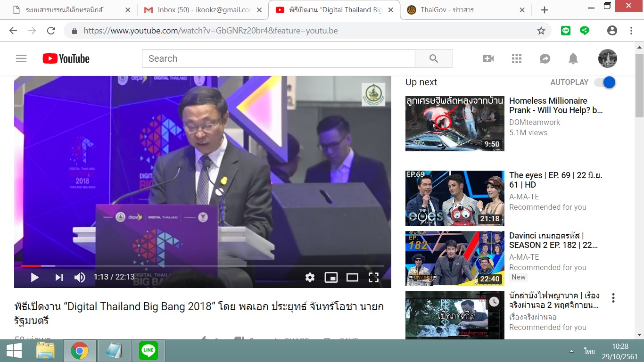Switch to the ThaiGov - ข่าวสาร tab
The width and height of the screenshot is (644, 362).
[465, 10]
